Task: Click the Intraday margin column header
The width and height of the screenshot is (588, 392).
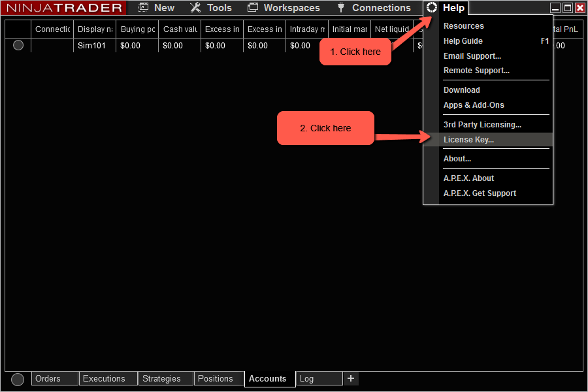Action: 307,29
